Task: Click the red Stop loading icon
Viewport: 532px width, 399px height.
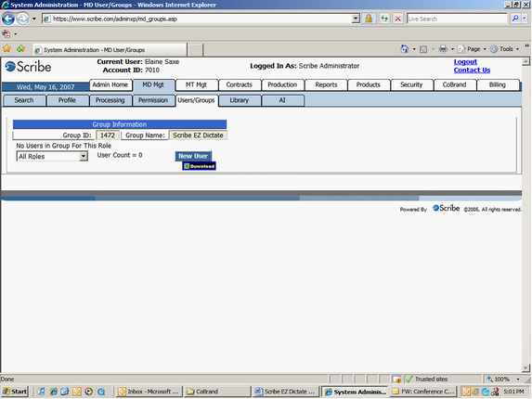Action: (397, 19)
